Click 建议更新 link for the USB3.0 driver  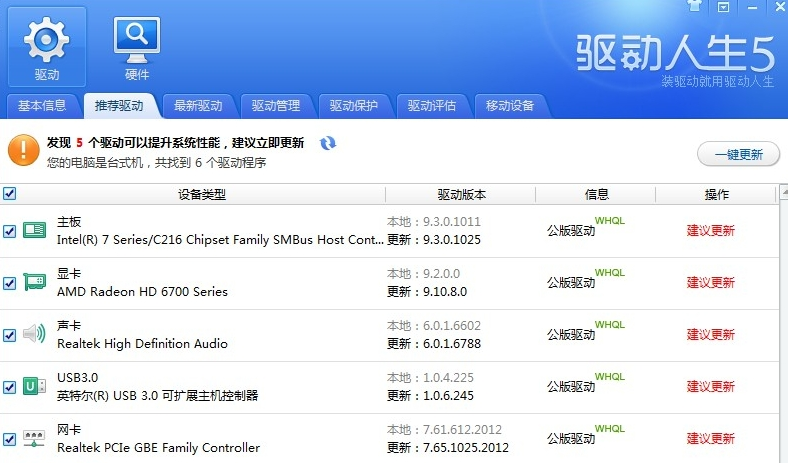[710, 386]
